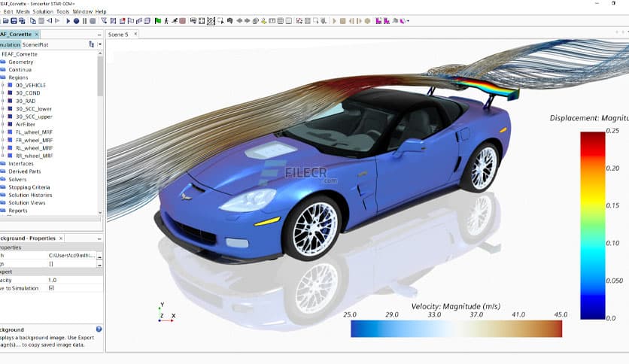Select the Geometry node in the tree
Screen dimensions: 629x364
(x=21, y=62)
